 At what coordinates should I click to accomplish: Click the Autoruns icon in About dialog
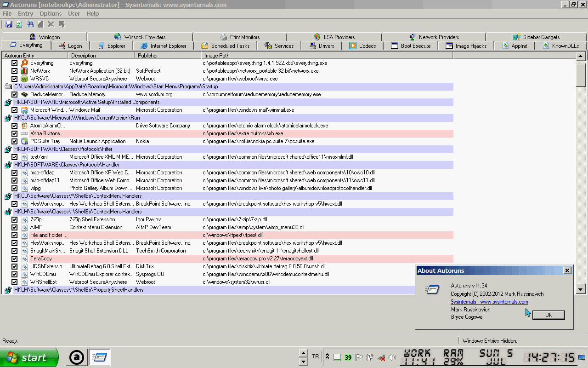click(x=433, y=289)
